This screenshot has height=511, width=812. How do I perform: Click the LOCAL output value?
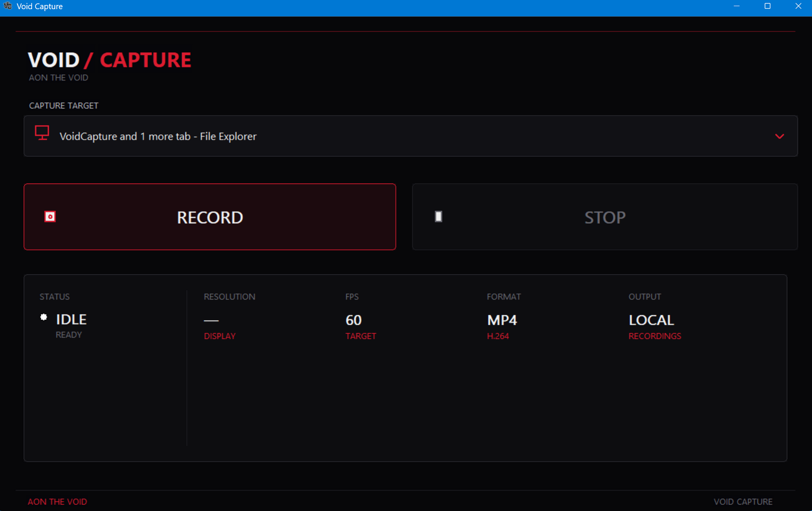click(x=651, y=320)
